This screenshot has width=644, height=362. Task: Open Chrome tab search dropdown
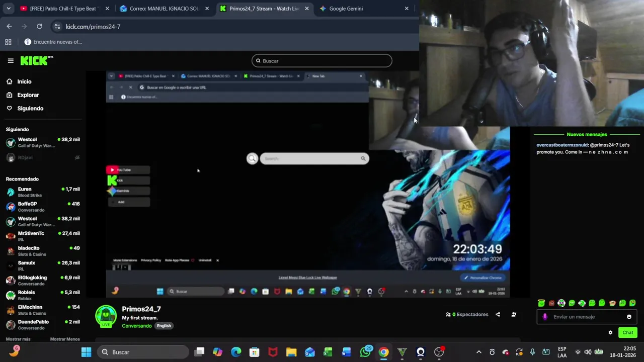pos(9,9)
